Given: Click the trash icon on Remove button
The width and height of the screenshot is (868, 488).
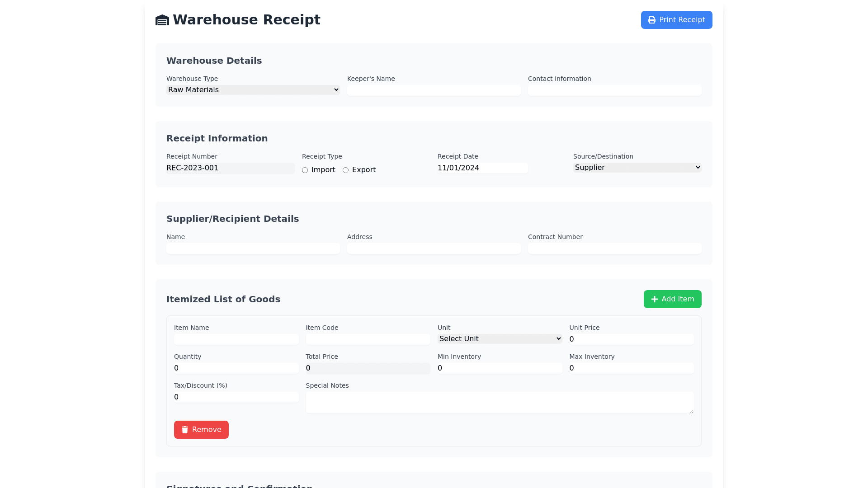Looking at the screenshot, I should pos(185,430).
